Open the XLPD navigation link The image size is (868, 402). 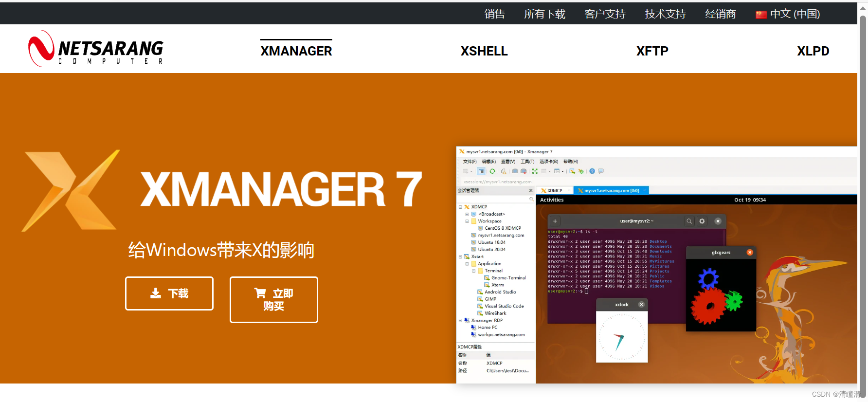pos(813,51)
